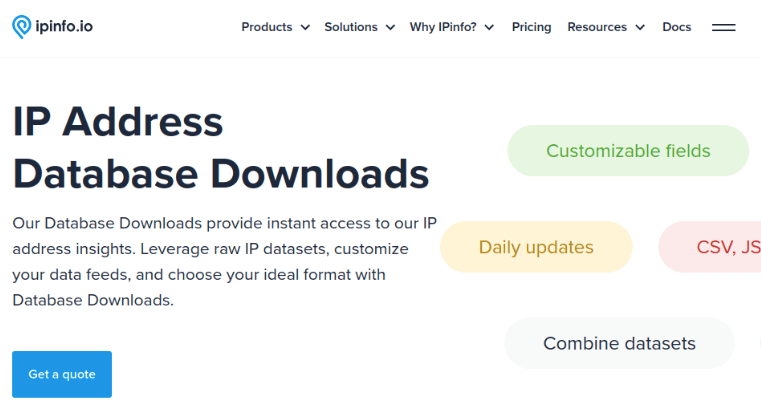Open the hamburger menu icon
Screen dimensions: 761x405
pyautogui.click(x=724, y=27)
